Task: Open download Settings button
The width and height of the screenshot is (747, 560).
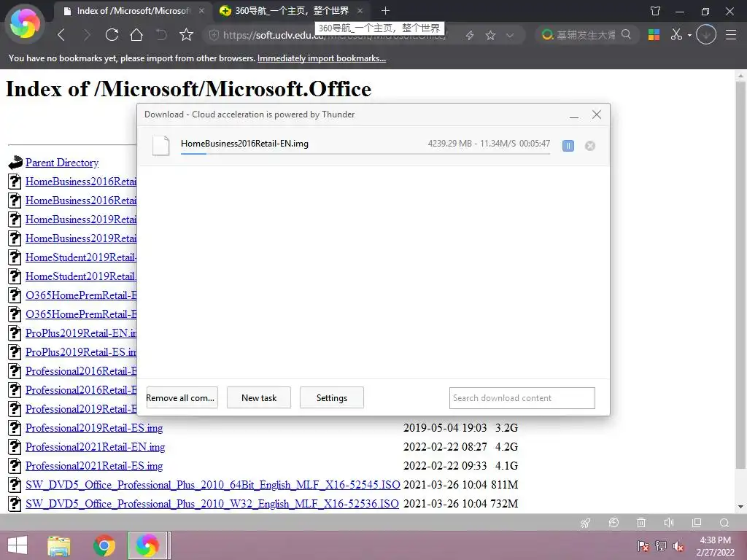Action: click(332, 397)
